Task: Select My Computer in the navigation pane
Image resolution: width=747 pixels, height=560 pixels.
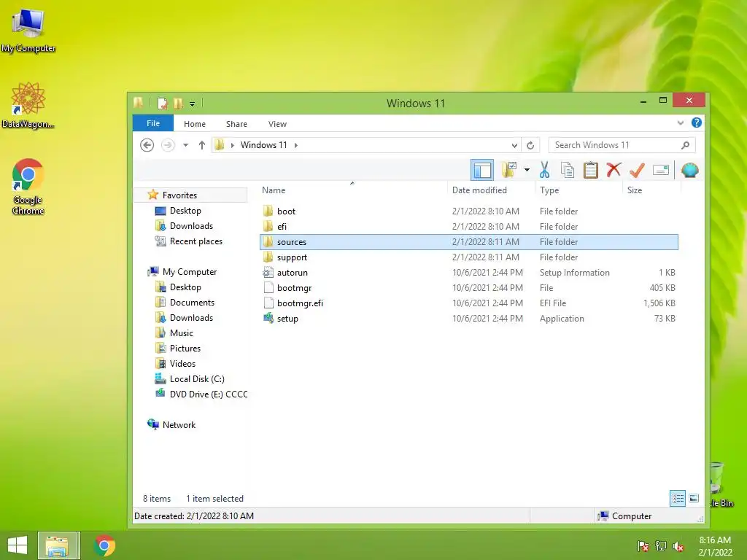Action: pyautogui.click(x=189, y=271)
